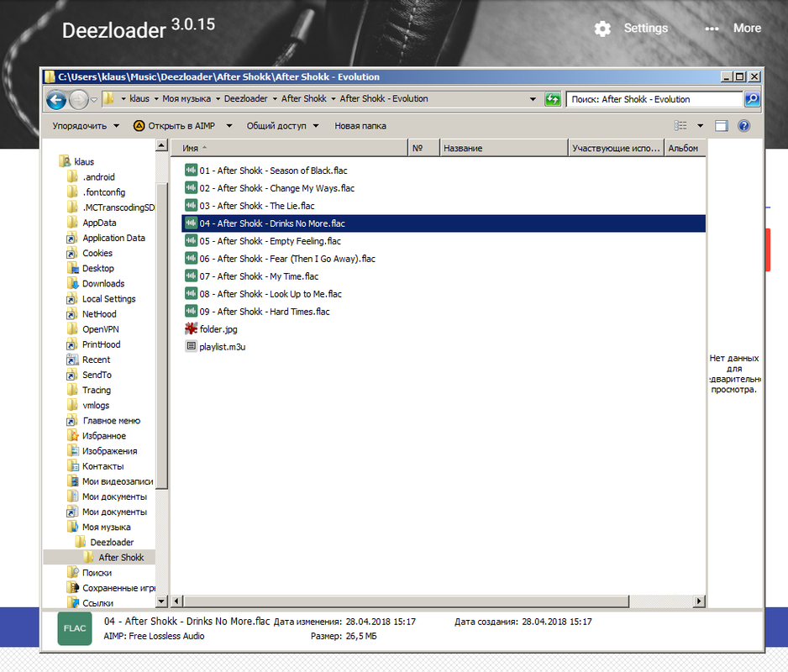Sort by the № column header
Screen dimensions: 788x672
click(423, 148)
